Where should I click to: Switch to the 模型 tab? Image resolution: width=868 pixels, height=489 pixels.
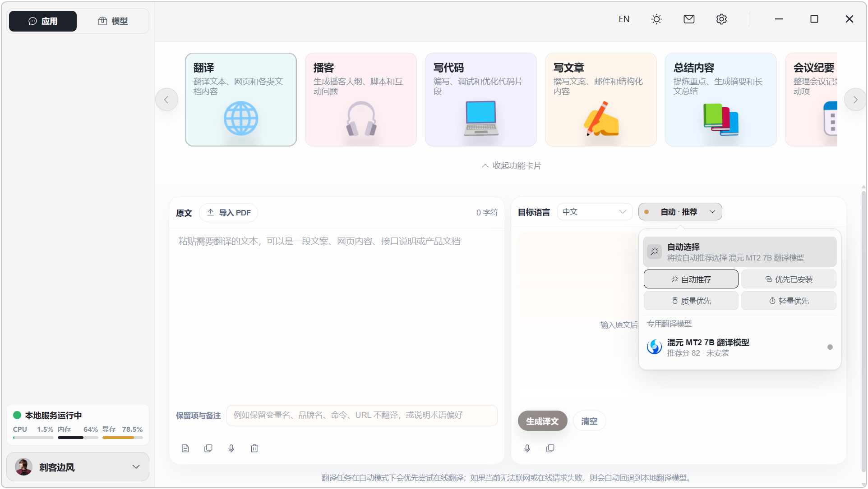point(113,21)
